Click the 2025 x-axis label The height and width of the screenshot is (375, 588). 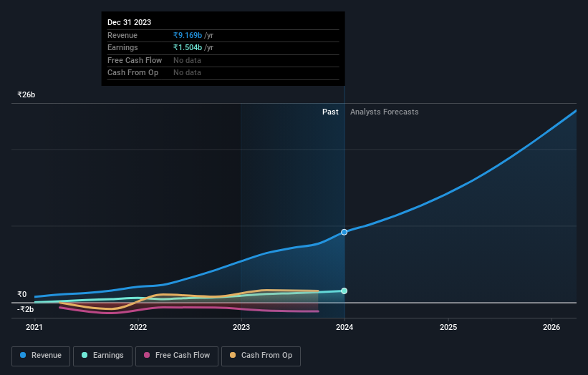(x=448, y=327)
